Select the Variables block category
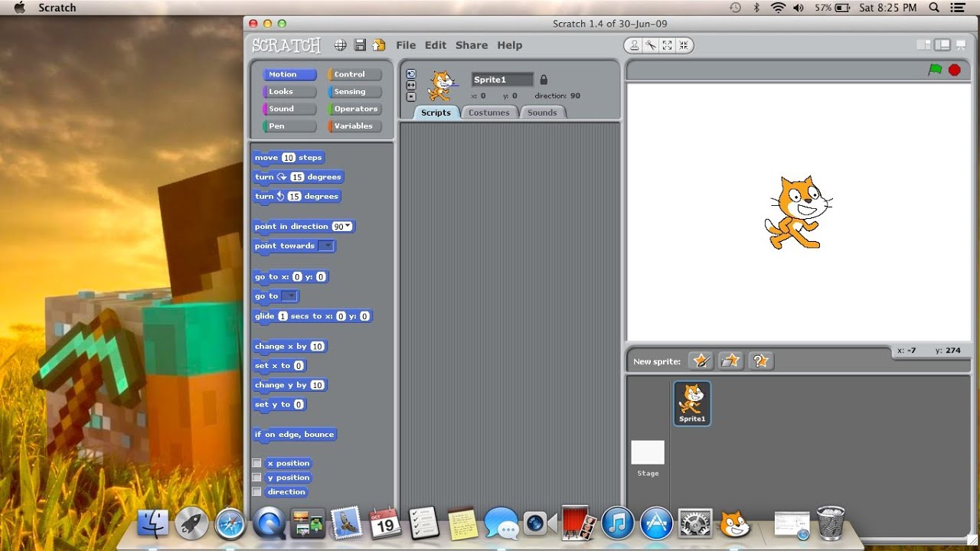Viewport: 980px width, 551px height. pyautogui.click(x=354, y=126)
